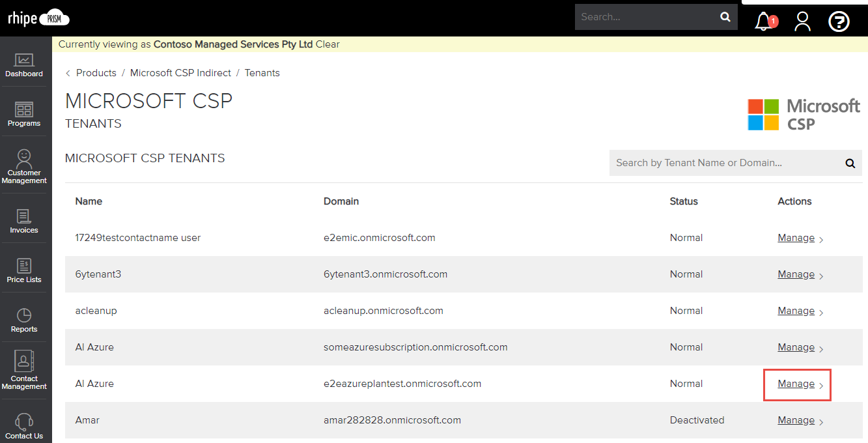Open the user profile menu

tap(802, 21)
